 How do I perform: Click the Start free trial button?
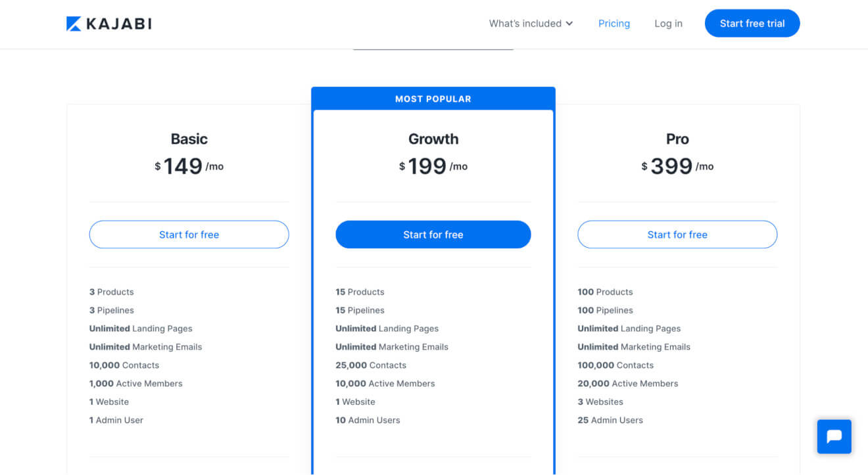point(752,24)
